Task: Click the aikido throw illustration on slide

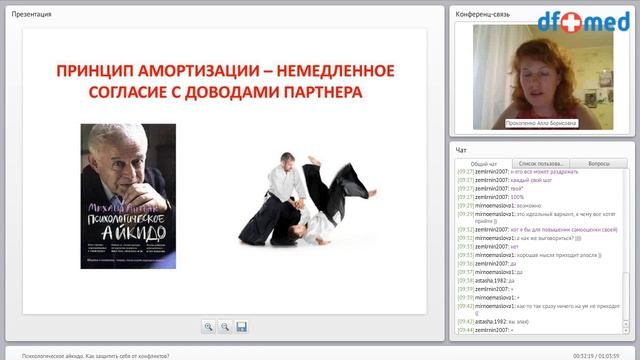Action: pyautogui.click(x=307, y=199)
